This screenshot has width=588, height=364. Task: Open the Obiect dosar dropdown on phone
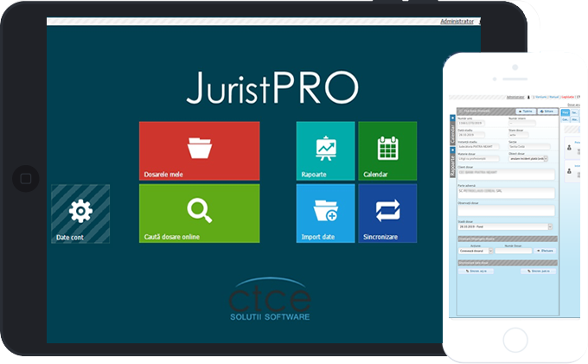coord(528,158)
